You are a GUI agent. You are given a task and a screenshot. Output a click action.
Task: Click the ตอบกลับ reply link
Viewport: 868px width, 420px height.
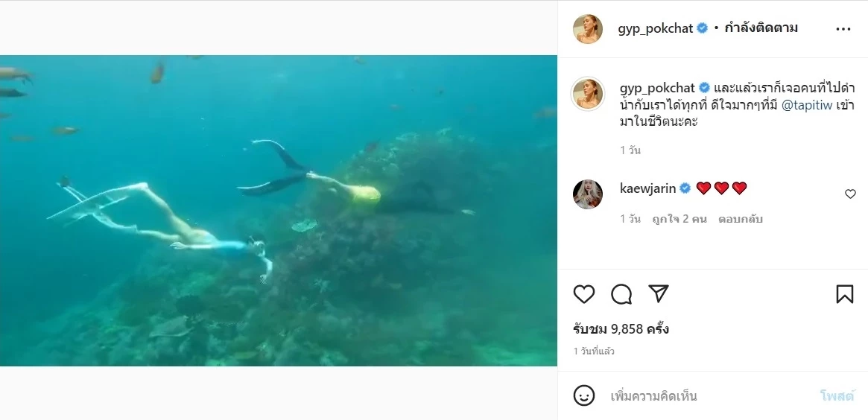click(741, 219)
